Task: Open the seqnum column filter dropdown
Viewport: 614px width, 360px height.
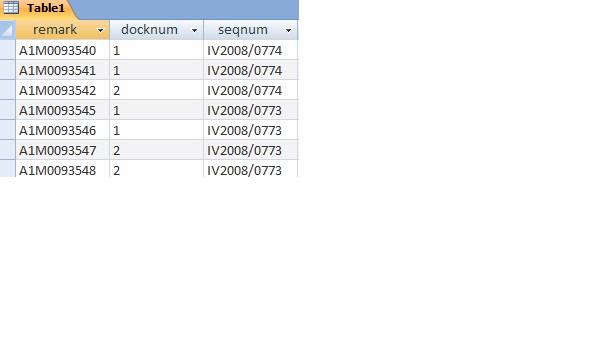Action: [x=288, y=30]
